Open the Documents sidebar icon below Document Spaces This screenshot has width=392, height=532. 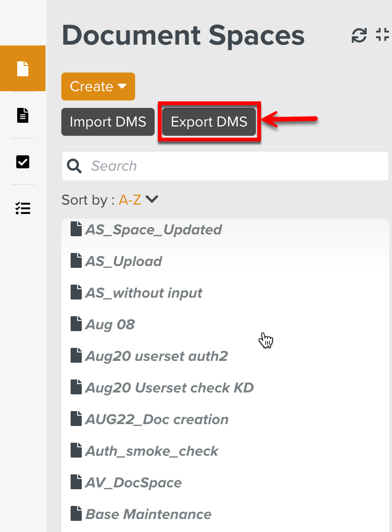(x=23, y=115)
